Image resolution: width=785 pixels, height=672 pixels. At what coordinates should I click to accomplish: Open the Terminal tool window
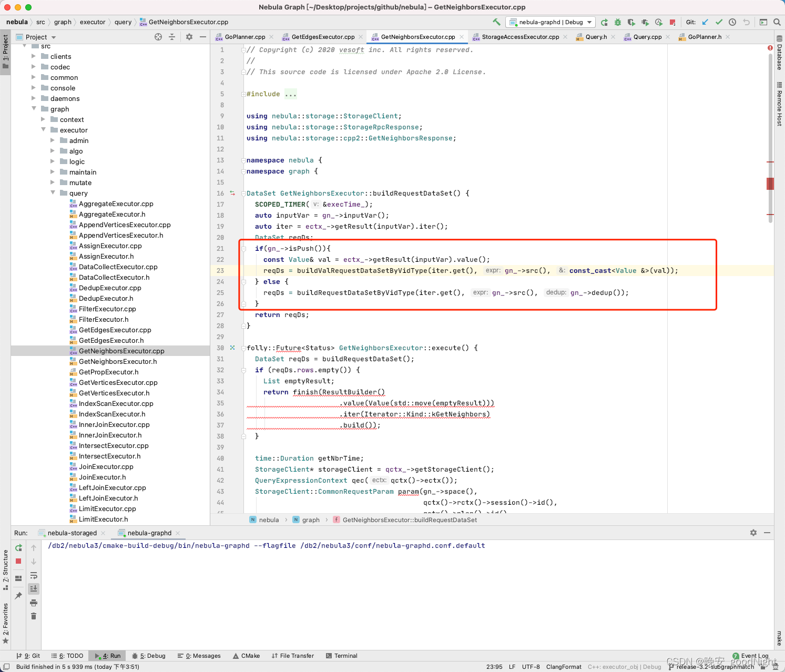[x=342, y=656]
